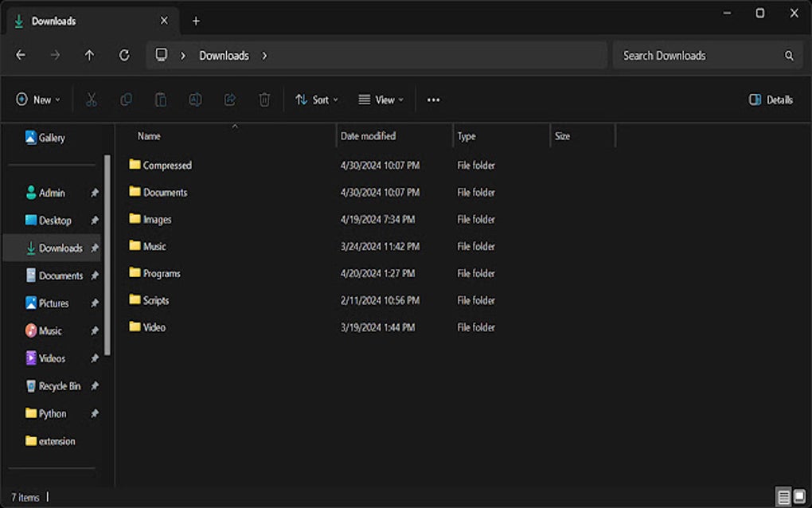
Task: Click the Copy icon in the toolbar
Action: pyautogui.click(x=126, y=99)
